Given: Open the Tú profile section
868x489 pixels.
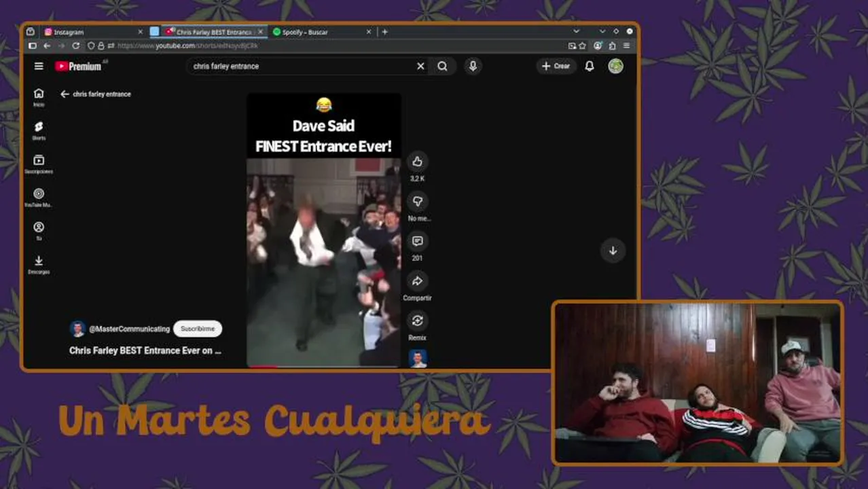Looking at the screenshot, I should [x=39, y=230].
